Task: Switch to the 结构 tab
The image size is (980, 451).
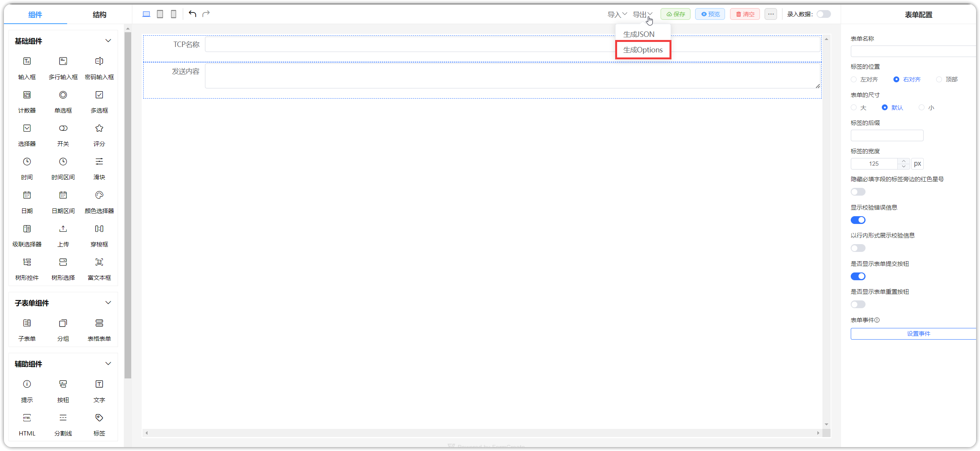Action: (99, 14)
